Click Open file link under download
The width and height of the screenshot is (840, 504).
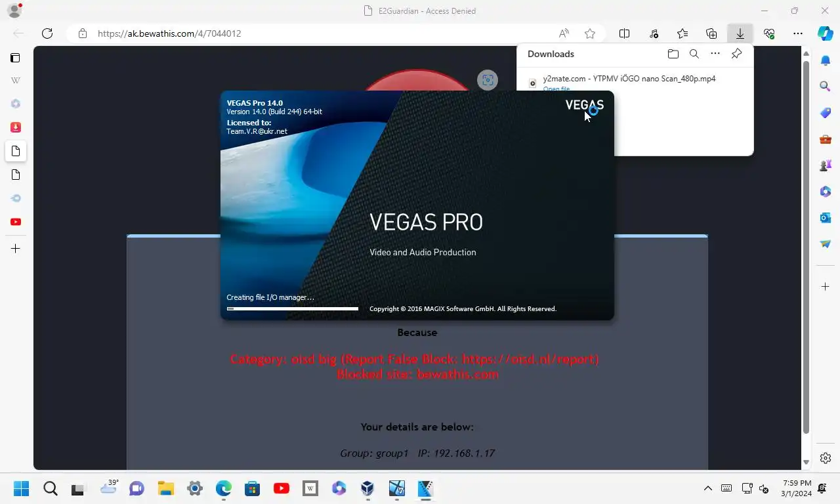pyautogui.click(x=556, y=89)
